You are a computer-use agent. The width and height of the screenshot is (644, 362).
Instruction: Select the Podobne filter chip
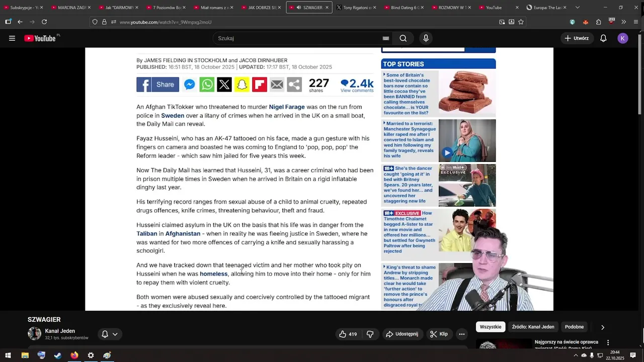coord(574,327)
